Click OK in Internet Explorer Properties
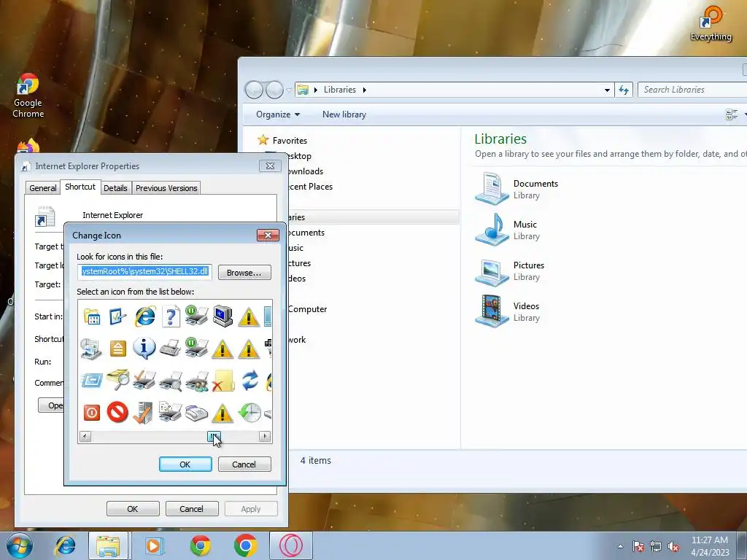 click(133, 508)
